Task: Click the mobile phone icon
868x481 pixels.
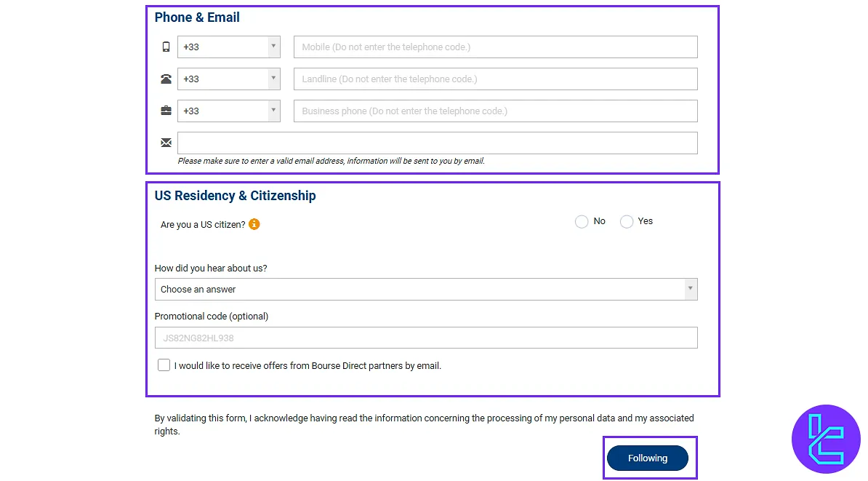Action: click(x=166, y=46)
